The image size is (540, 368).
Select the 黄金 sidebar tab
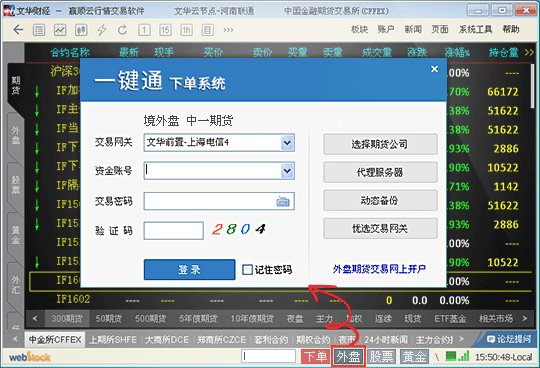16,235
